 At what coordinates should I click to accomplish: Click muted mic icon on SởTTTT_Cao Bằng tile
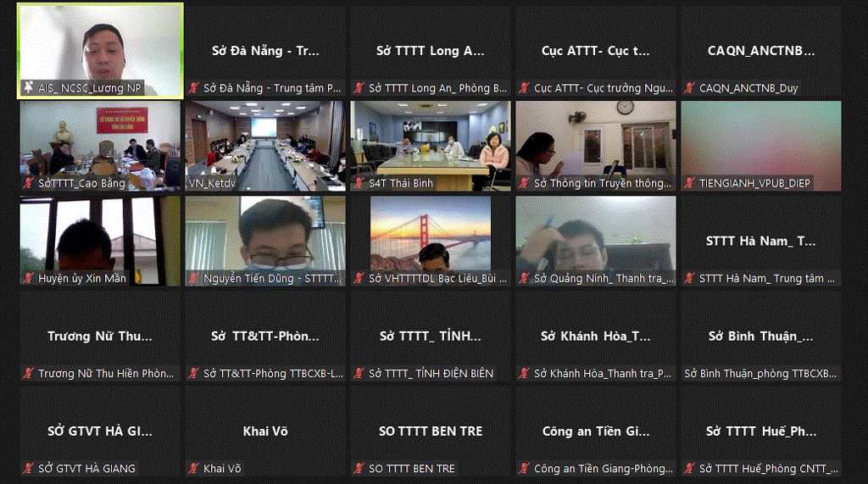pos(28,183)
